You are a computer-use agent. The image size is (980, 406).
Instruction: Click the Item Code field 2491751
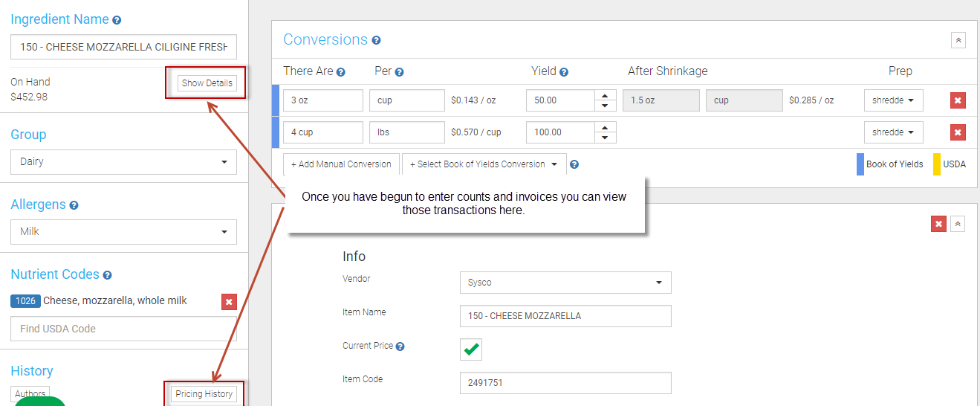click(x=565, y=383)
